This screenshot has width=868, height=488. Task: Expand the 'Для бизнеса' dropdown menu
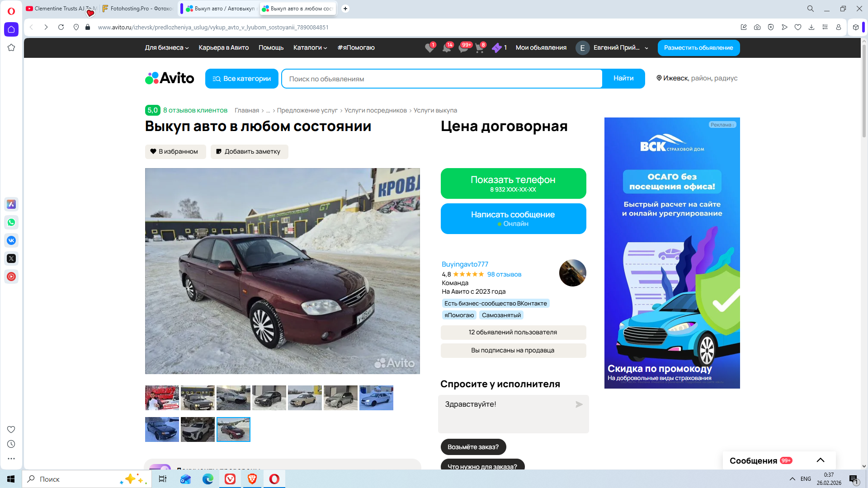[x=166, y=48]
